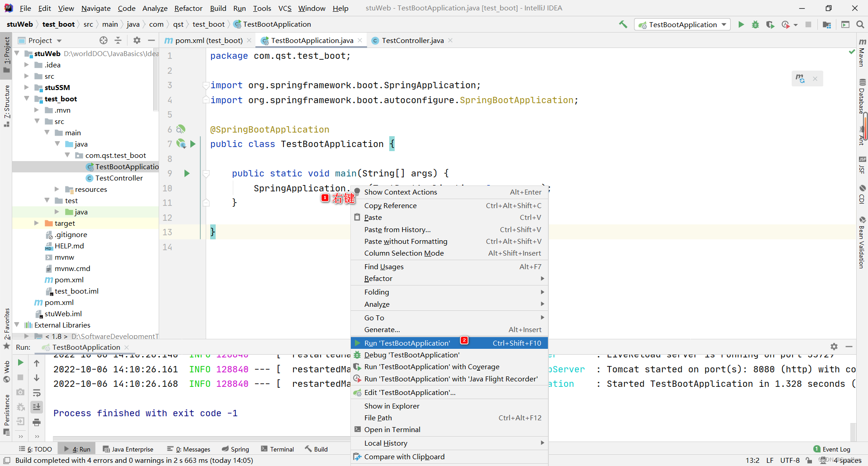This screenshot has height=466, width=868.
Task: Hide the Project tool window
Action: 151,40
